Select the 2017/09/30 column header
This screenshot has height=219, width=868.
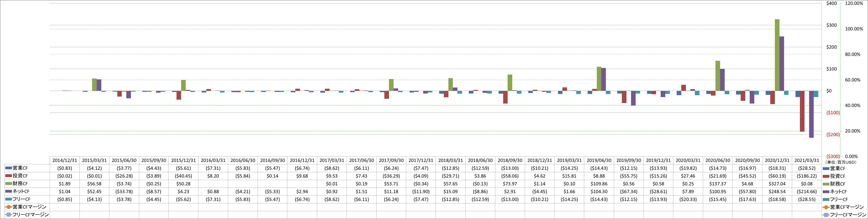(391, 160)
